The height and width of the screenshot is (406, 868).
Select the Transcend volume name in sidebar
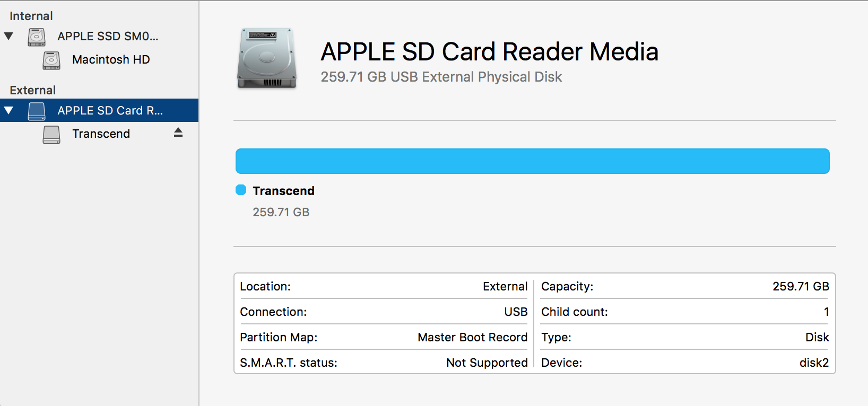(101, 134)
